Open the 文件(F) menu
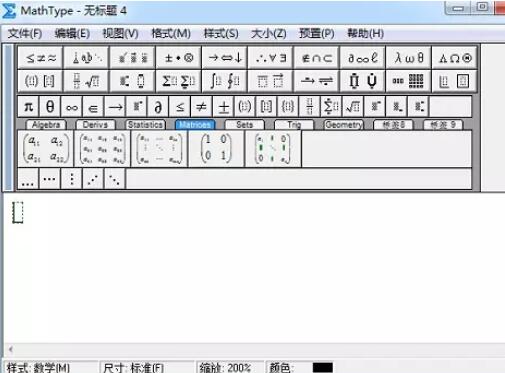 tap(25, 33)
